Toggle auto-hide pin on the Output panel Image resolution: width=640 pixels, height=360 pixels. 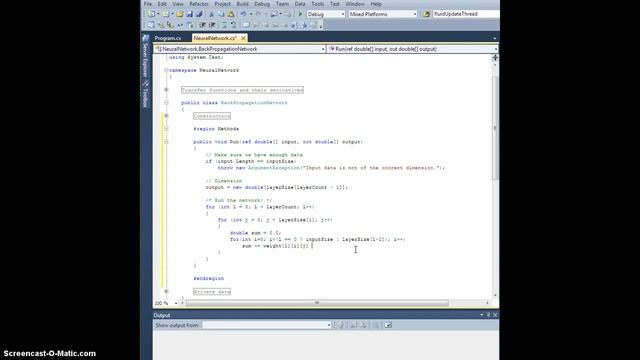click(488, 315)
